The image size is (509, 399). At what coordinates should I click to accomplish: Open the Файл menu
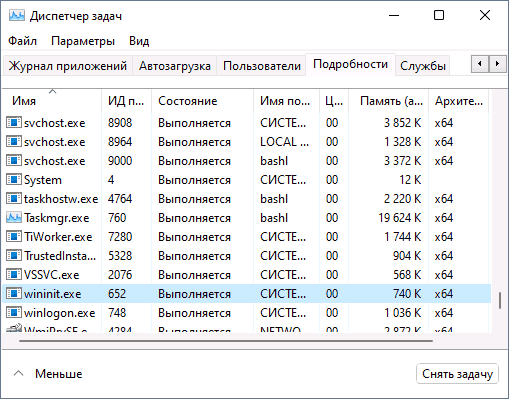pyautogui.click(x=22, y=41)
